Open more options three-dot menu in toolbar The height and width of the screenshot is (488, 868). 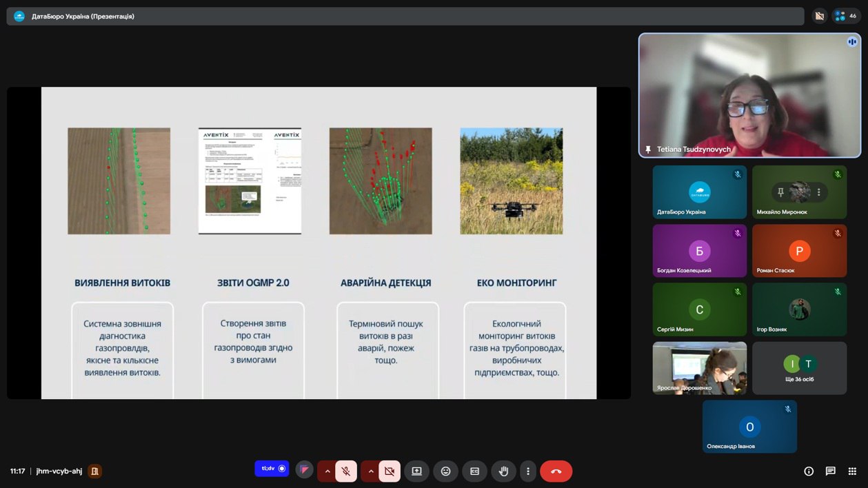pos(528,471)
